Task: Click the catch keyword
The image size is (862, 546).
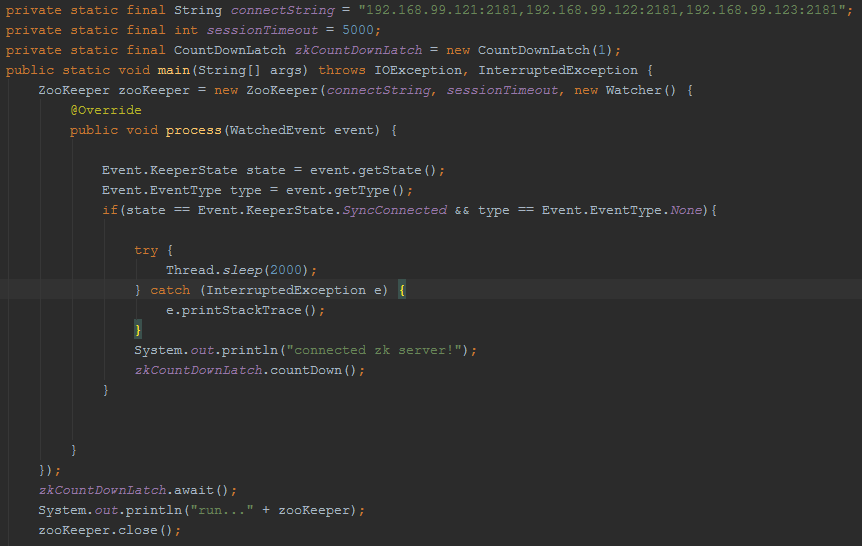Action: (170, 290)
